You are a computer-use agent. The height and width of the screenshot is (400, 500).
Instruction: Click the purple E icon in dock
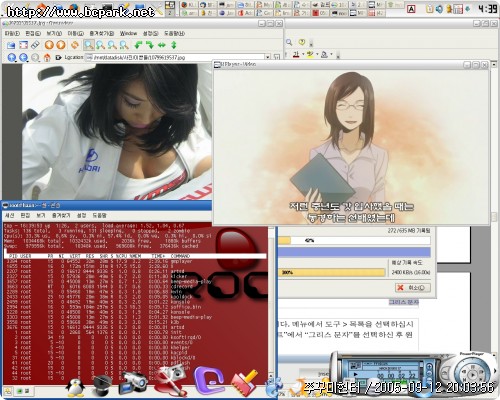pyautogui.click(x=209, y=380)
